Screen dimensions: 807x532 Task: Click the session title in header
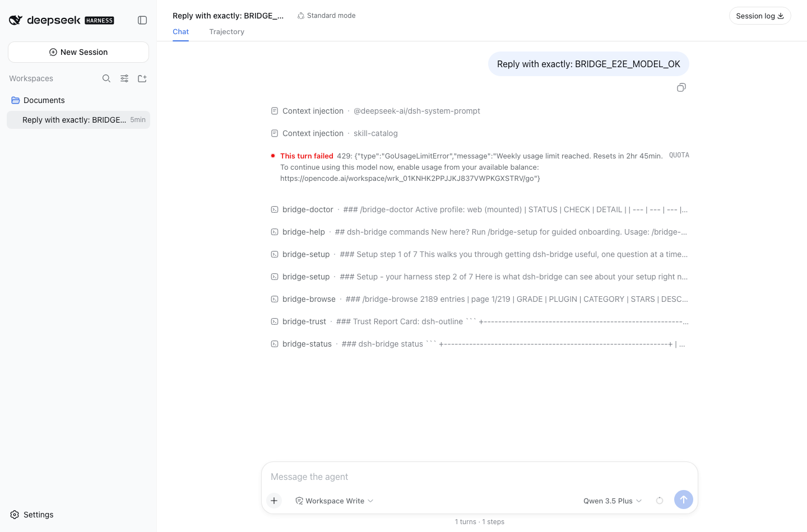228,16
